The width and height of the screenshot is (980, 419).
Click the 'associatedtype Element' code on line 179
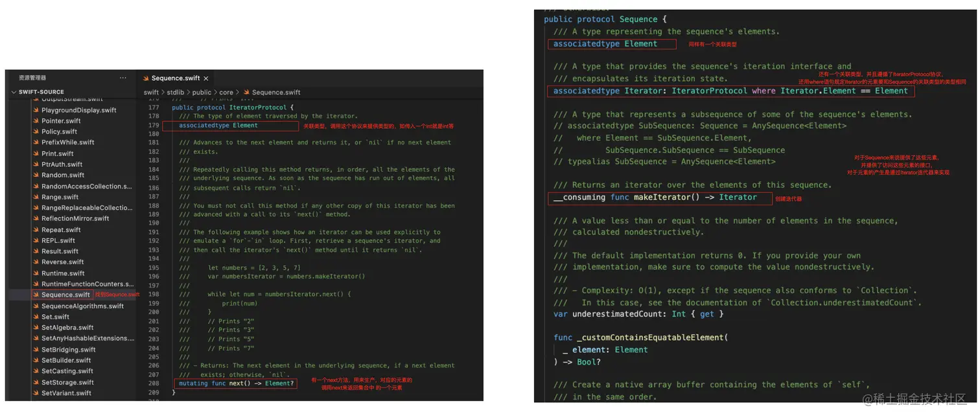pyautogui.click(x=218, y=125)
